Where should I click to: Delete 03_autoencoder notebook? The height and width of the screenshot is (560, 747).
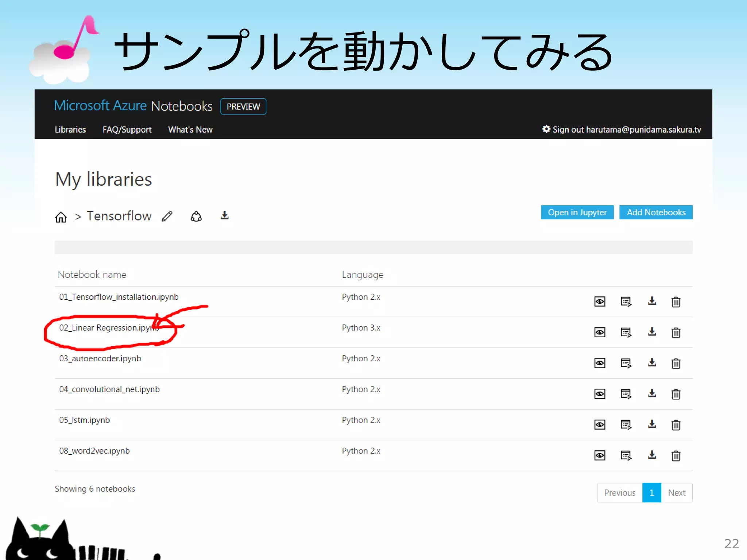point(676,363)
